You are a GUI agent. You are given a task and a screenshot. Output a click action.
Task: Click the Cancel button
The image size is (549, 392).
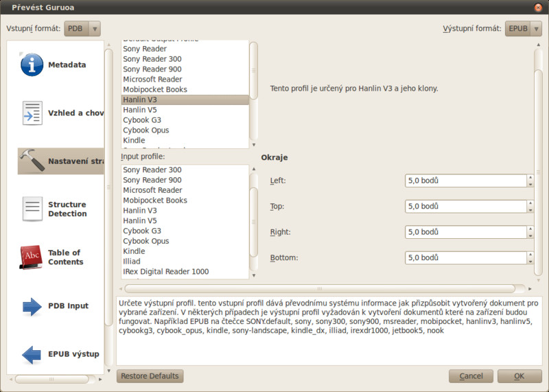coord(471,376)
